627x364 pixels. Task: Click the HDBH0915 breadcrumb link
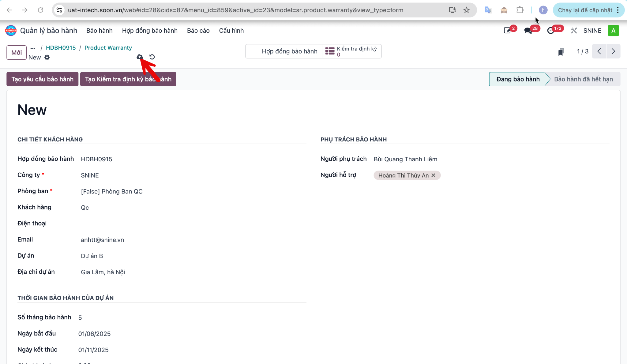coord(61,48)
